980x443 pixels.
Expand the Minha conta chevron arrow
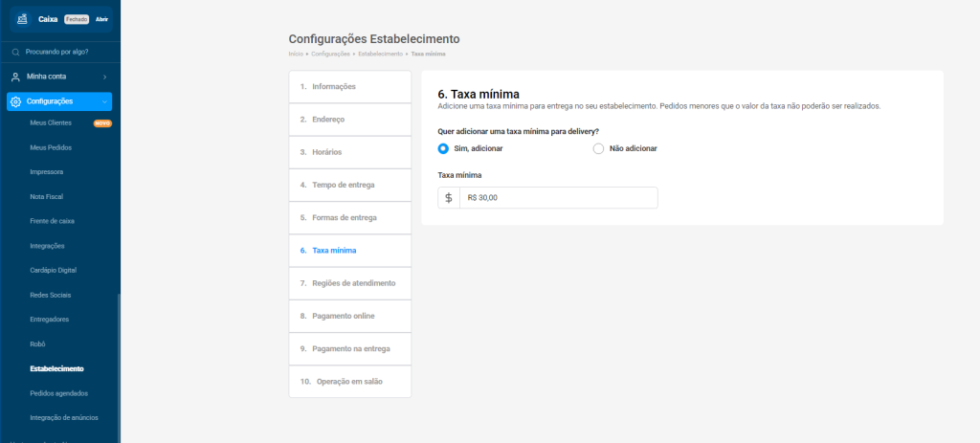click(104, 77)
